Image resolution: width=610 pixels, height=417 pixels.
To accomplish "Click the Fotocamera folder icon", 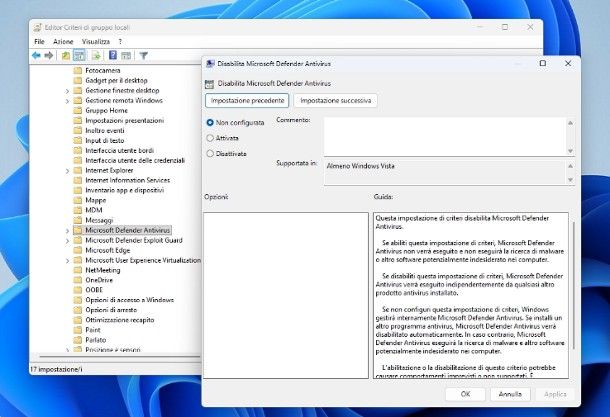I will 77,70.
